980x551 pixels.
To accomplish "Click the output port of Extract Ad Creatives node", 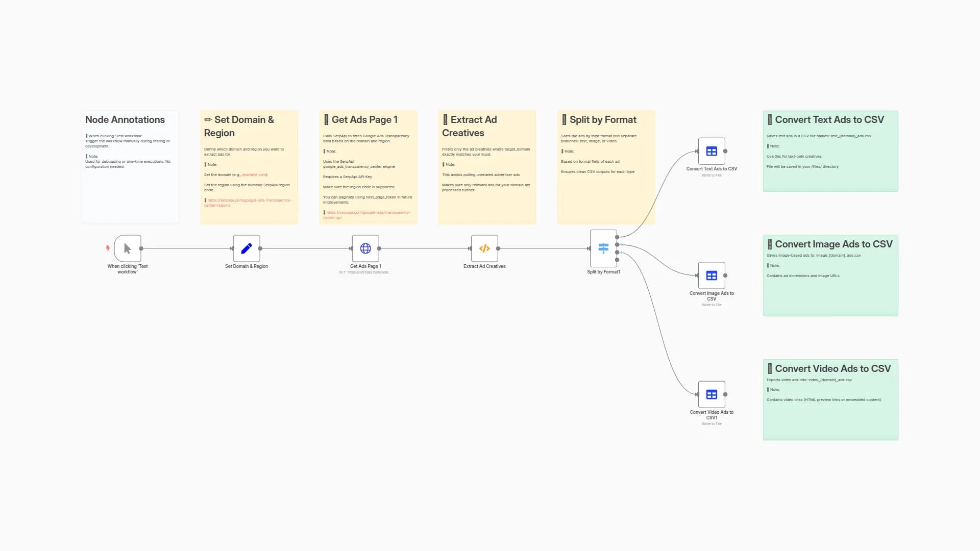I will tap(498, 248).
